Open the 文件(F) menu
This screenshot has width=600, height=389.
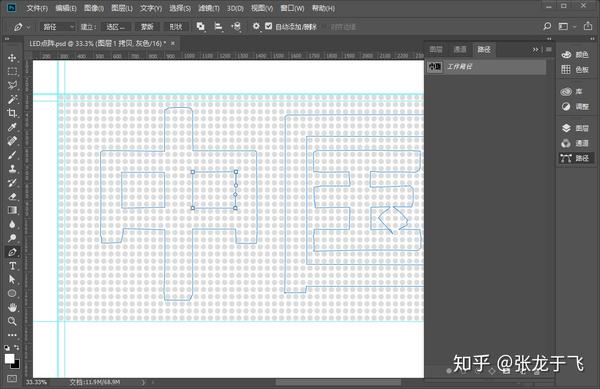(x=37, y=8)
